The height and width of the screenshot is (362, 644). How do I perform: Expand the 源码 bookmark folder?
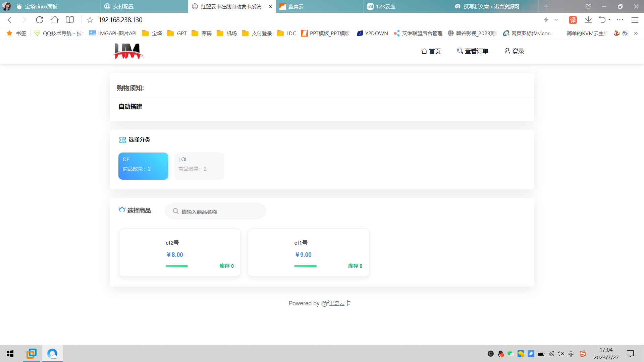pos(202,33)
